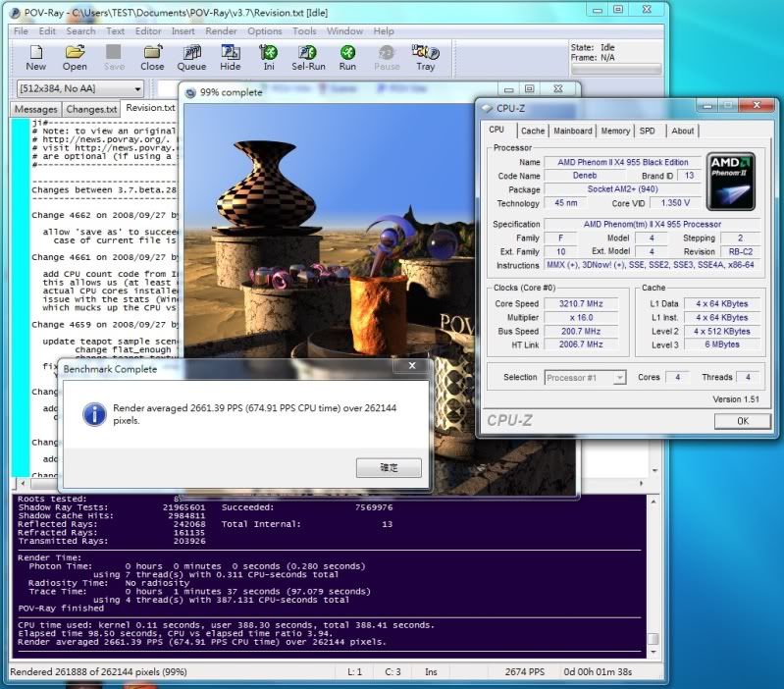Open the Insert menu
The height and width of the screenshot is (689, 784).
[x=183, y=31]
